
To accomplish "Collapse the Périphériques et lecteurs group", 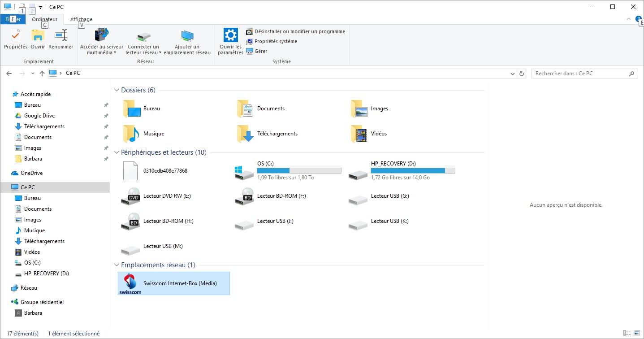I will click(117, 153).
